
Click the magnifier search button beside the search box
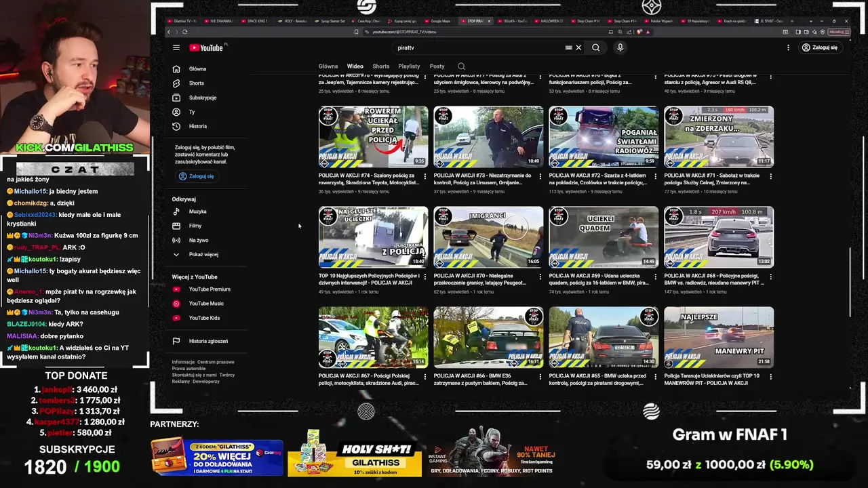click(595, 47)
